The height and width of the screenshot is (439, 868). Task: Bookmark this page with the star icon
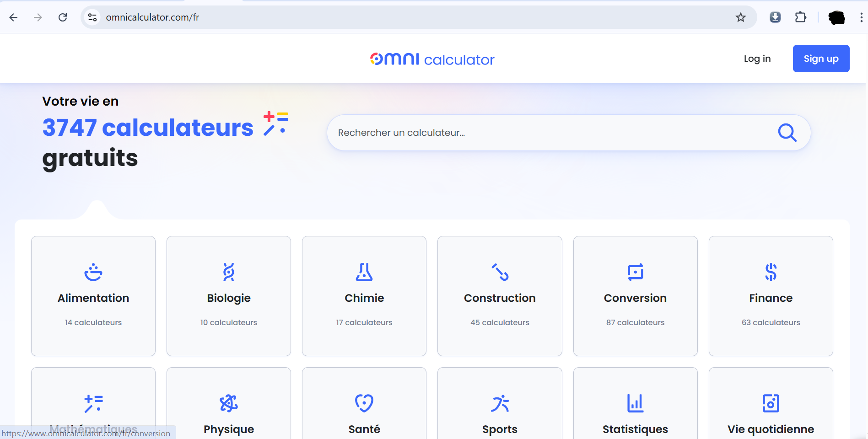740,17
